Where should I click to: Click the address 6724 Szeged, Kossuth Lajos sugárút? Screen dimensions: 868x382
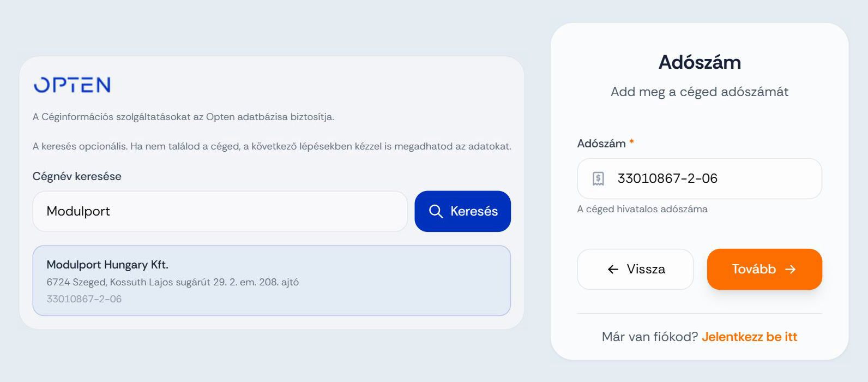[172, 282]
